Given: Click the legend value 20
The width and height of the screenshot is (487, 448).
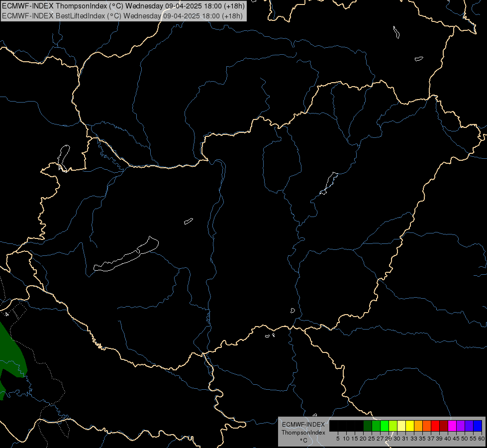Looking at the screenshot, I should [x=363, y=439].
